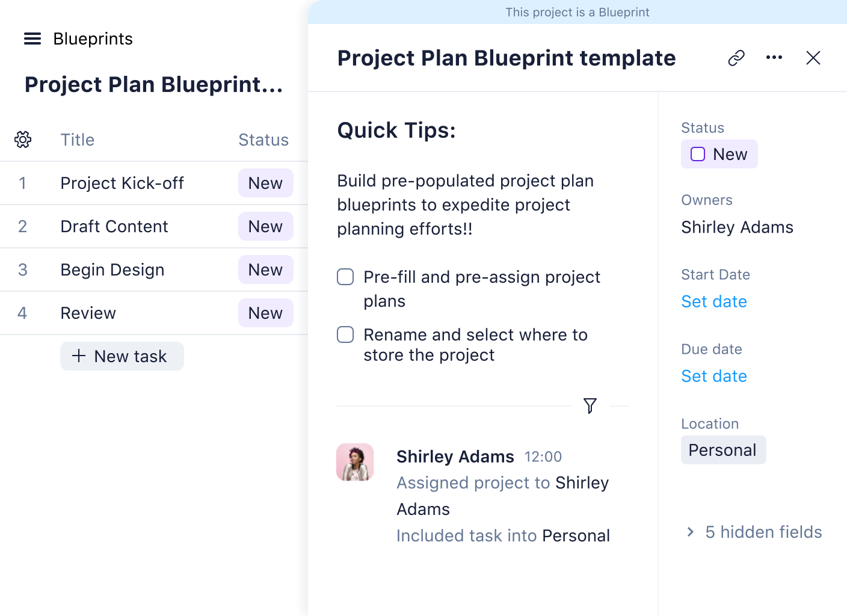Toggle the New status checkbox in sidebar
The image size is (847, 616).
click(x=698, y=154)
